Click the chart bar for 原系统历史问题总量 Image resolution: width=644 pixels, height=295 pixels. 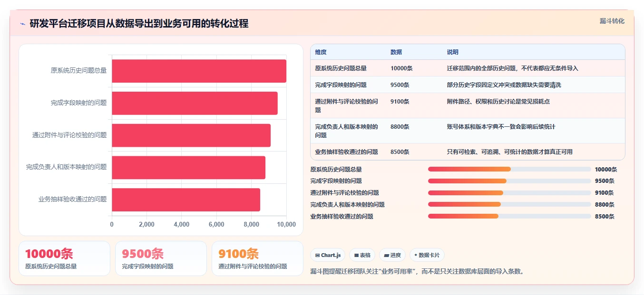pos(199,71)
